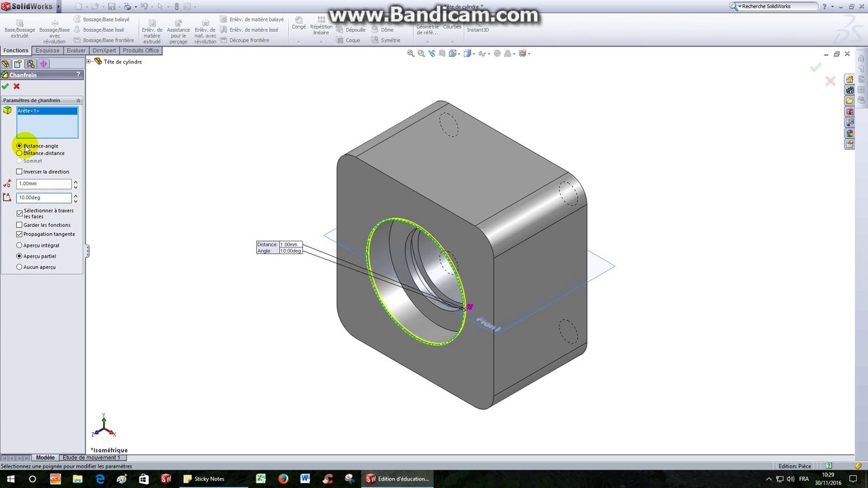Click the Previous view icon
The height and width of the screenshot is (488, 868).
[x=432, y=54]
